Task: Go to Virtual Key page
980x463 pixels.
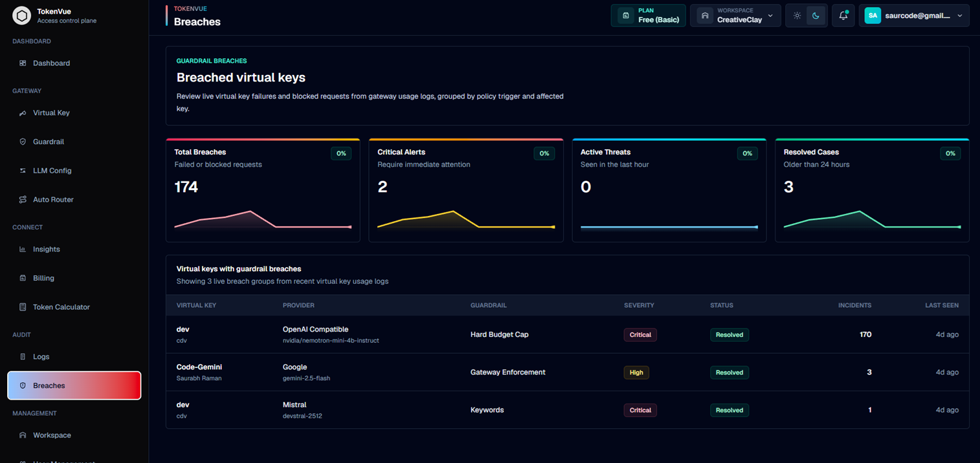Action: click(74, 113)
